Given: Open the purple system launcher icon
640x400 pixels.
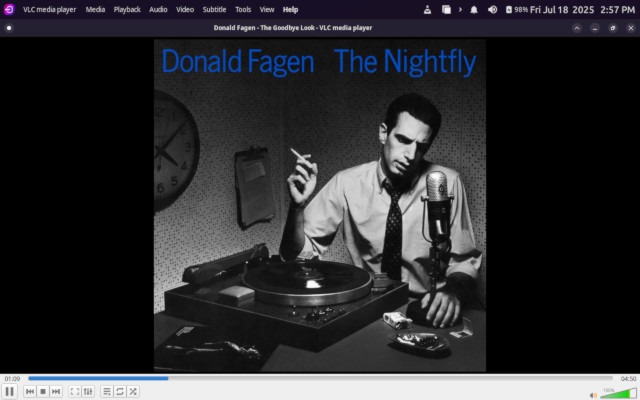Looking at the screenshot, I should point(9,9).
